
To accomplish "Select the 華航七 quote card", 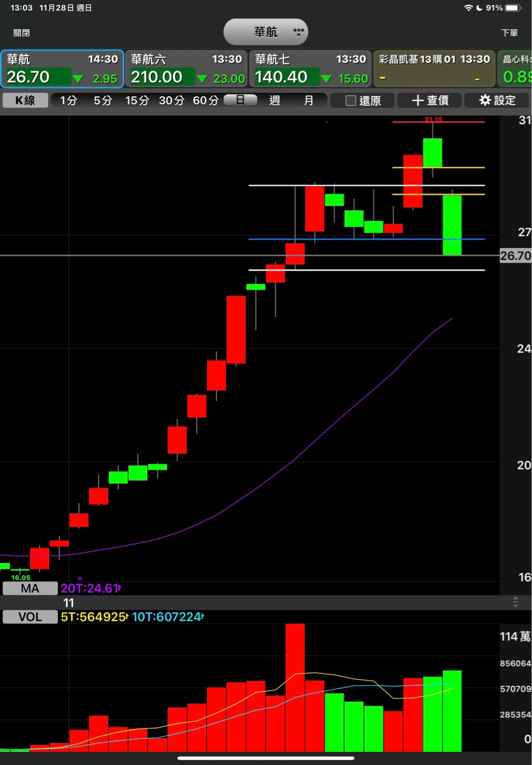I will click(x=310, y=69).
